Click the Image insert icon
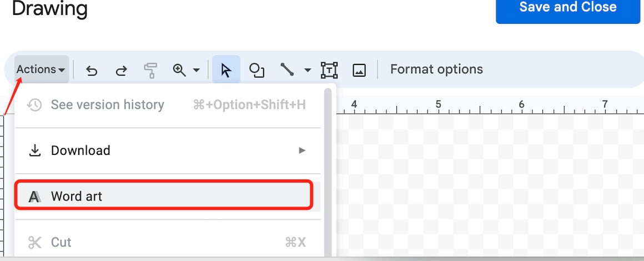Viewport: 644px width, 261px height. point(359,71)
